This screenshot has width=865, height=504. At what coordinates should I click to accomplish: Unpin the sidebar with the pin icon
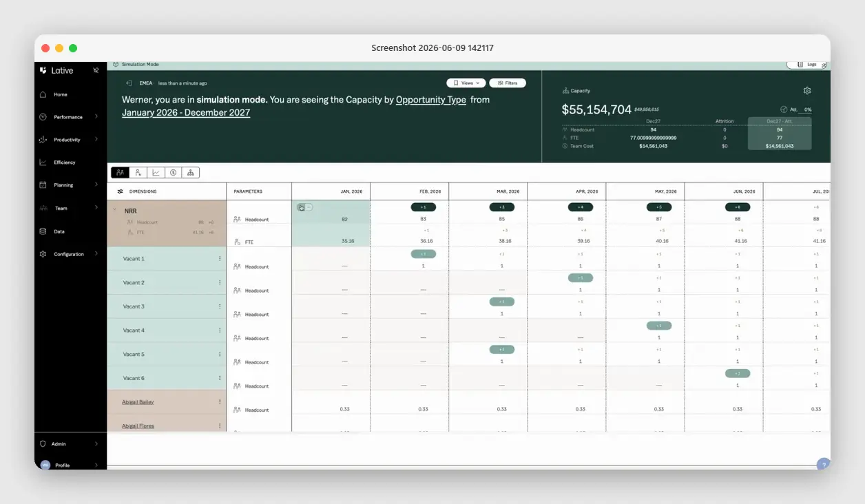click(96, 70)
